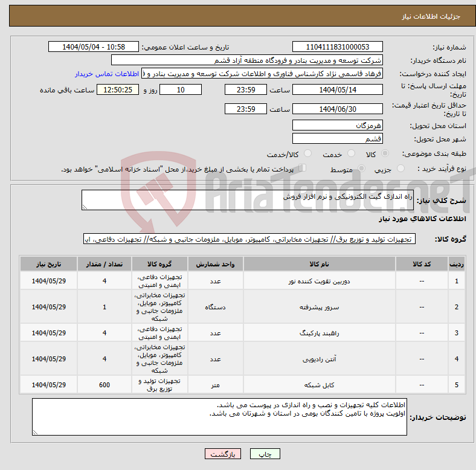Click item name سرور پیشرفته

pyautogui.click(x=319, y=307)
